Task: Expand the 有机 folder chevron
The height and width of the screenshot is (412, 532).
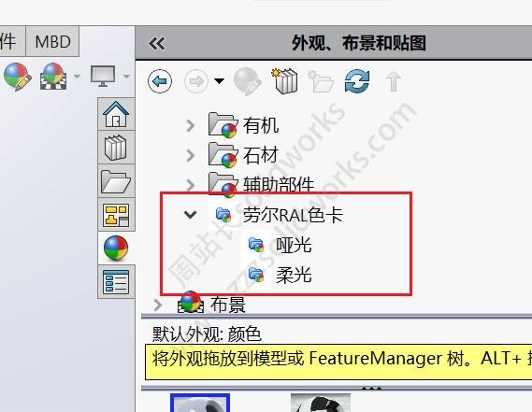Action: pos(191,126)
